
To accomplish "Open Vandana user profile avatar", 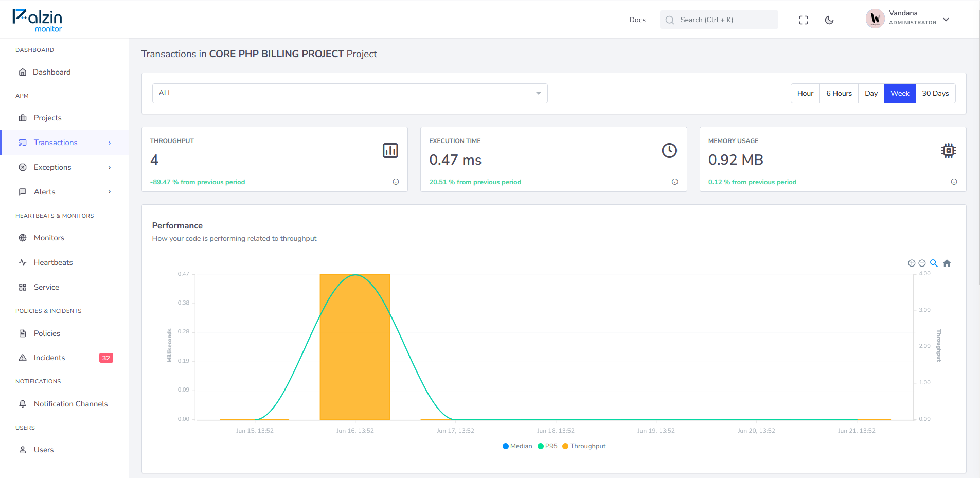I will [x=875, y=19].
